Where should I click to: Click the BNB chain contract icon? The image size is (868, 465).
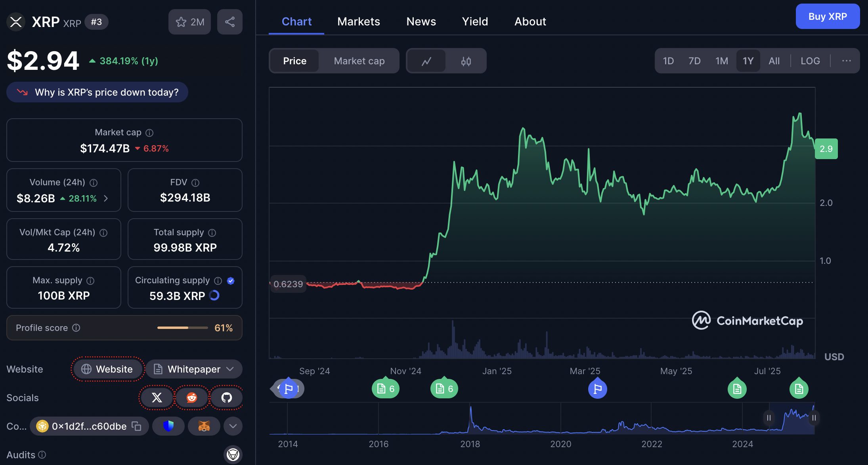[x=42, y=426]
